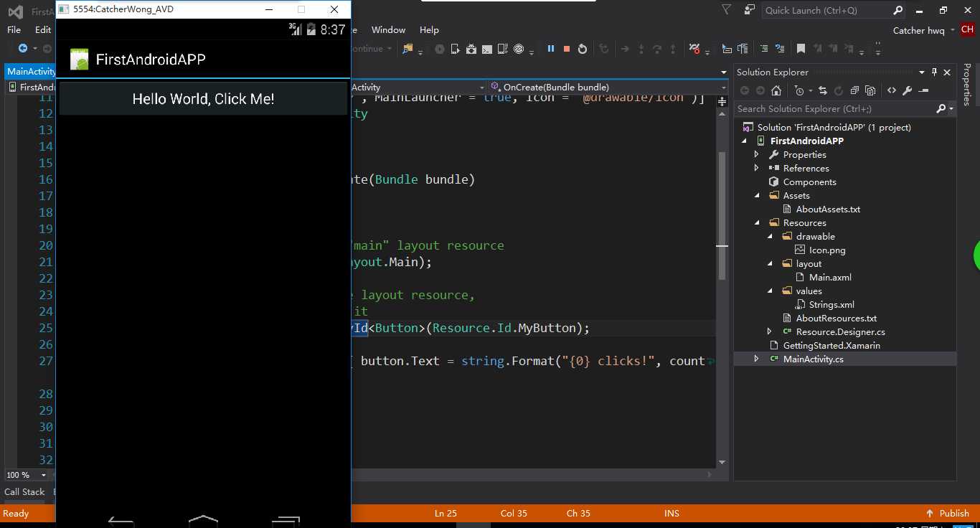Open the Help menu
The height and width of the screenshot is (528, 980).
pyautogui.click(x=429, y=30)
